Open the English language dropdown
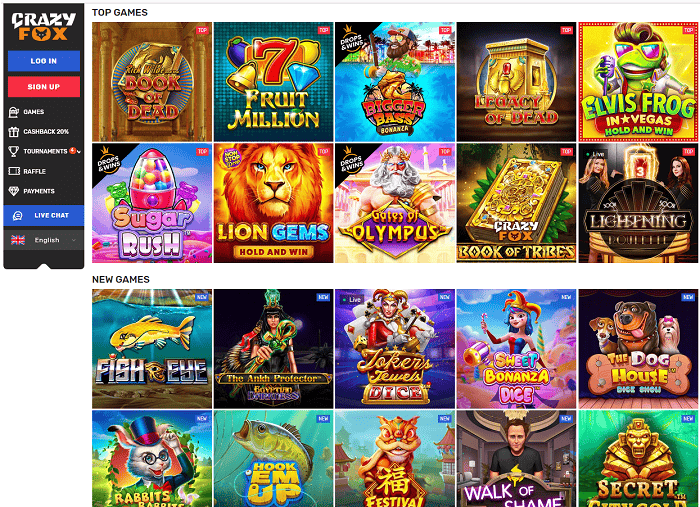The image size is (700, 507). [44, 240]
